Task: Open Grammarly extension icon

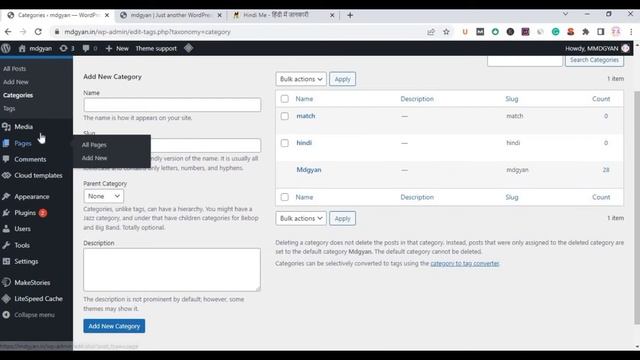Action: coord(556,32)
